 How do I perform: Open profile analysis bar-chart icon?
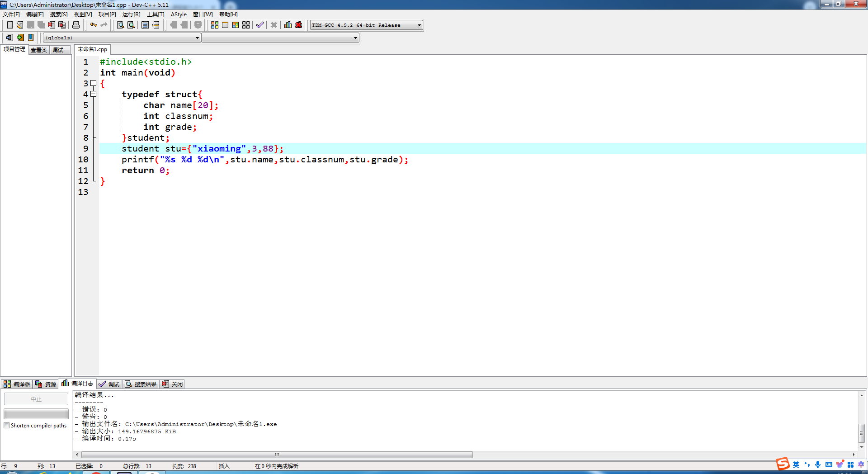(x=288, y=25)
